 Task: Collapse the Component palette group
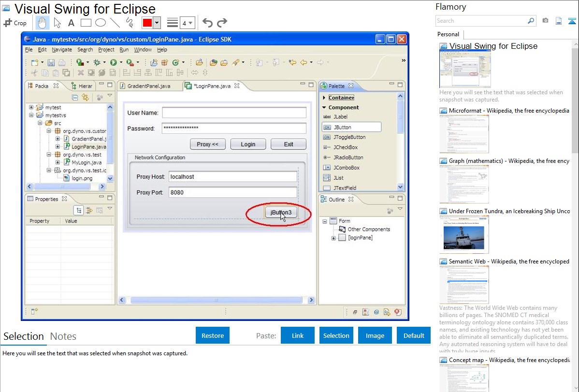click(x=324, y=107)
